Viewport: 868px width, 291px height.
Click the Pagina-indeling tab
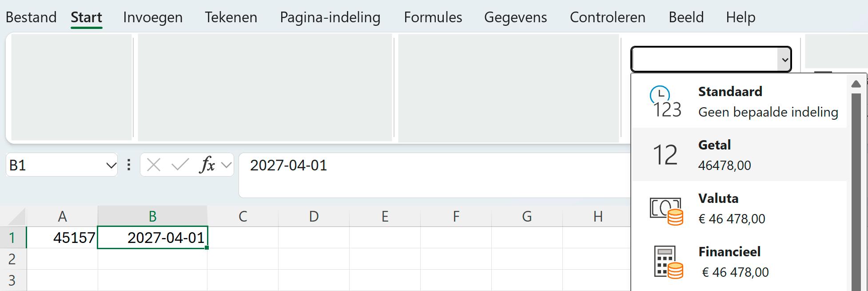pos(330,17)
